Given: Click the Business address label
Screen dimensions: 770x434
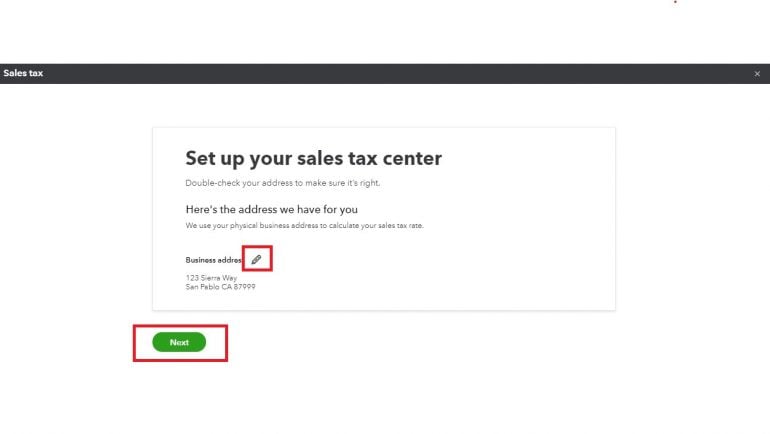Looking at the screenshot, I should point(214,260).
